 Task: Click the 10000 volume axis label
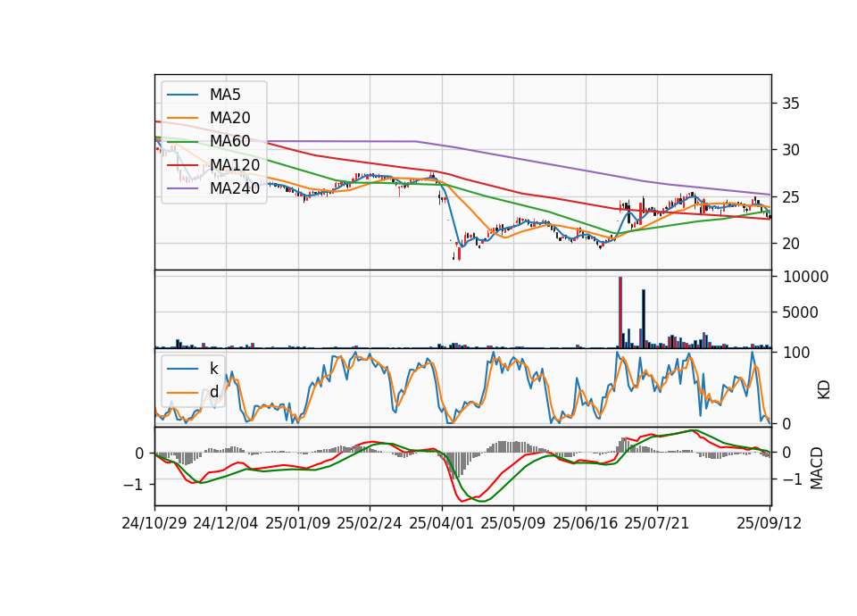point(805,277)
